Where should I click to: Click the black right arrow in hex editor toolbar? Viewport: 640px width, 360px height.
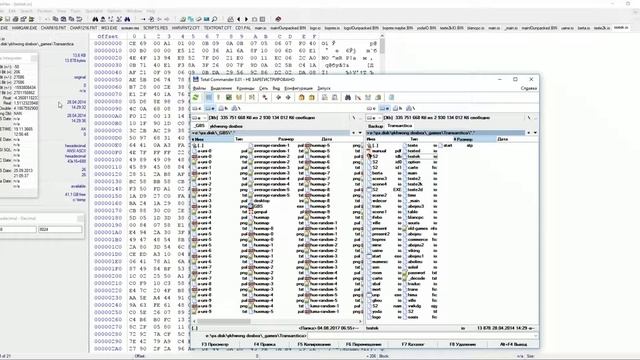[x=246, y=19]
